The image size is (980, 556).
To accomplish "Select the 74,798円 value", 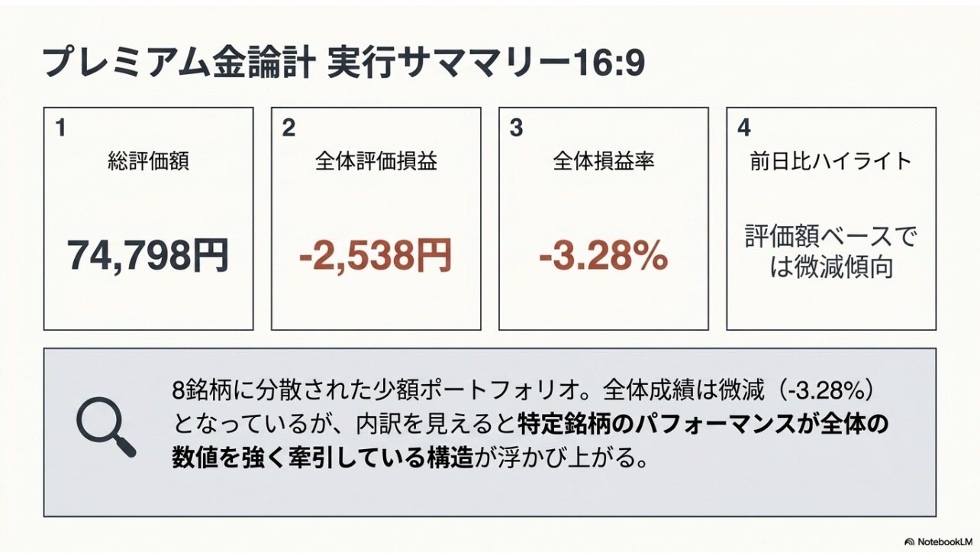I will (148, 255).
